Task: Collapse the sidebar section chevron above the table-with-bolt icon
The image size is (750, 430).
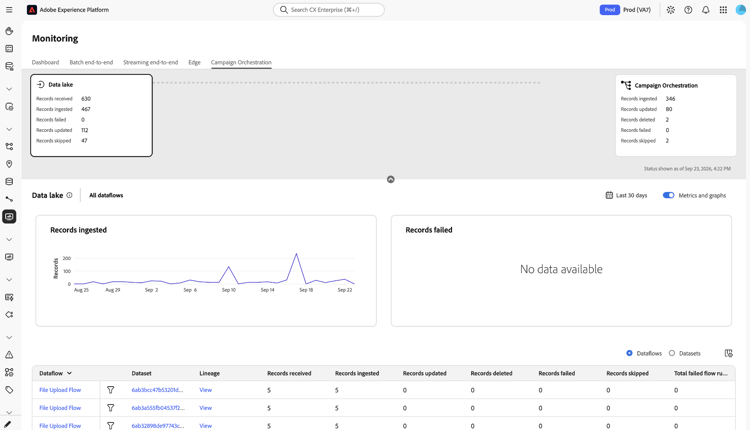Action: click(9, 280)
